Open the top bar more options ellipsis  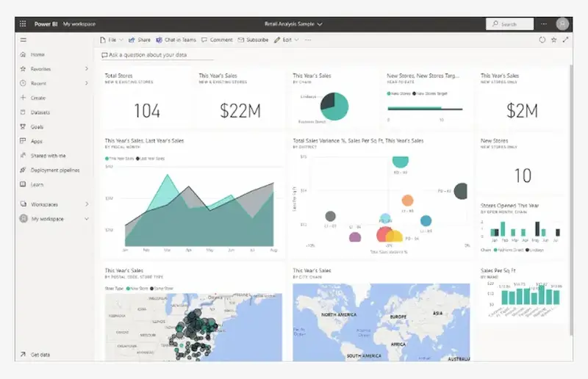(544, 24)
